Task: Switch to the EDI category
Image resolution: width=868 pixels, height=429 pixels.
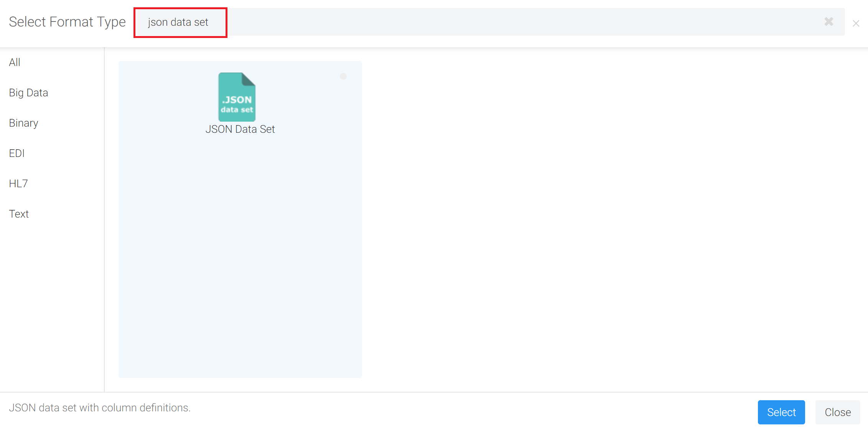Action: 16,153
